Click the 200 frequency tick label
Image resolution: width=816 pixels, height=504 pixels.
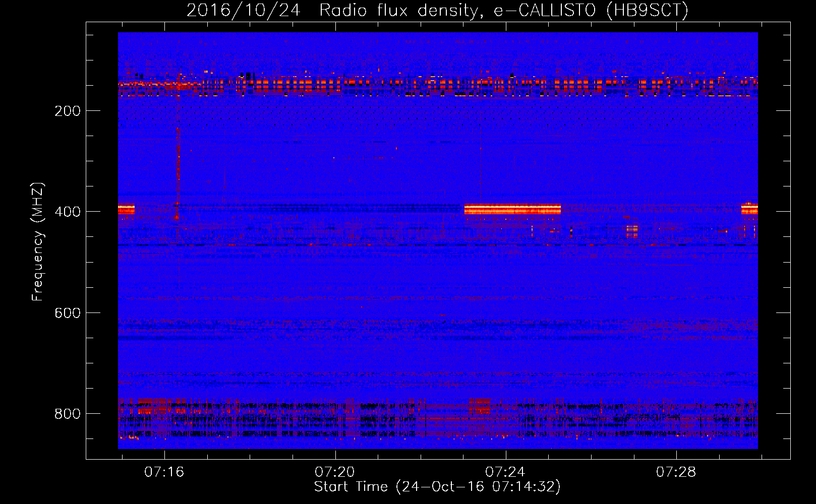68,111
